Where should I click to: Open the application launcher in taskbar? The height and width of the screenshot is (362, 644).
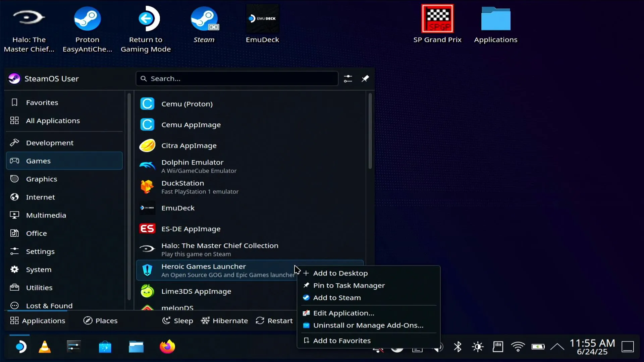(20, 347)
